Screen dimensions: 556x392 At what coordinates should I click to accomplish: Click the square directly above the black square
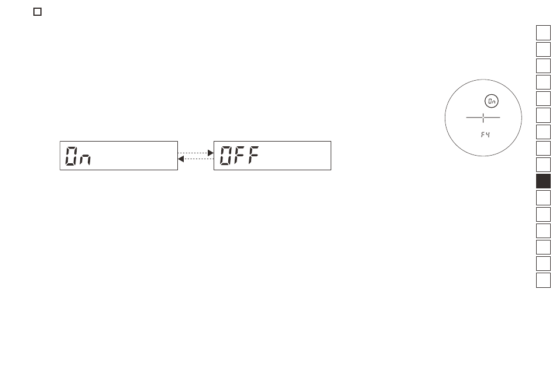pyautogui.click(x=543, y=165)
